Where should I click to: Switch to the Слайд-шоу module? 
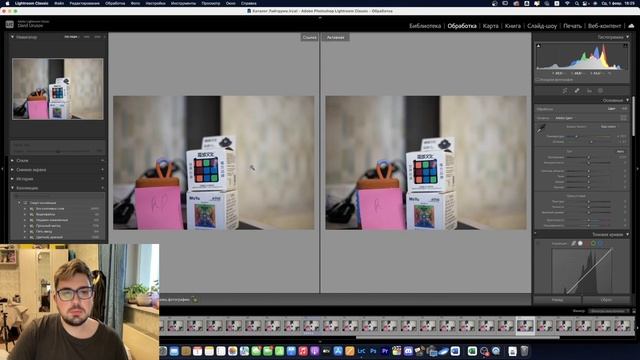click(x=542, y=26)
